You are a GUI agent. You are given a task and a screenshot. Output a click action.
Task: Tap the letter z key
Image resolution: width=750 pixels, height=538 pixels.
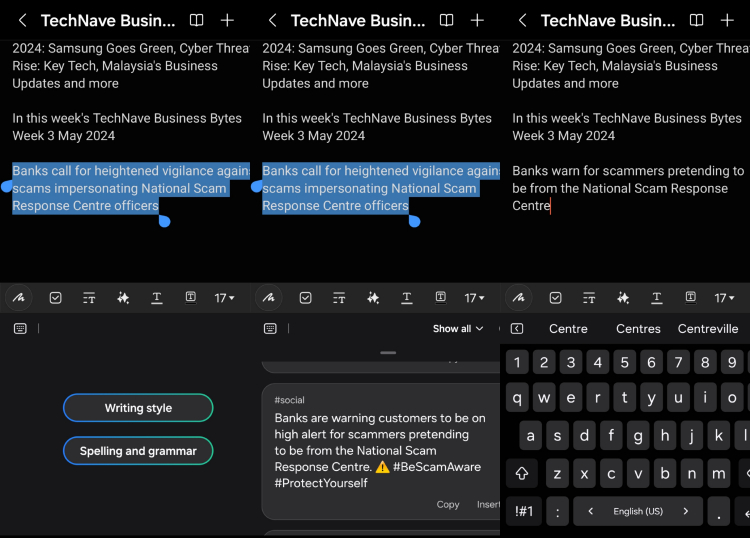click(x=557, y=473)
